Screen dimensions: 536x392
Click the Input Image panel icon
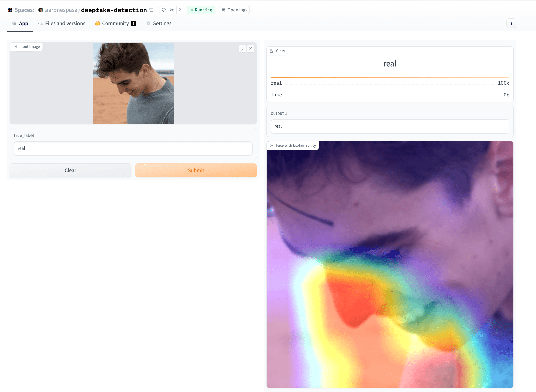tap(15, 47)
